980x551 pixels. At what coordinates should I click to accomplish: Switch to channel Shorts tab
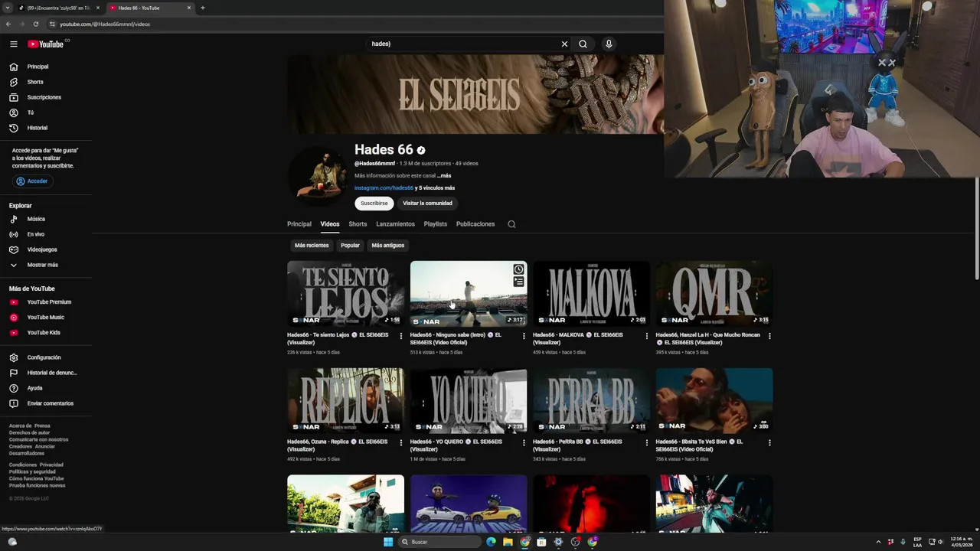358,224
